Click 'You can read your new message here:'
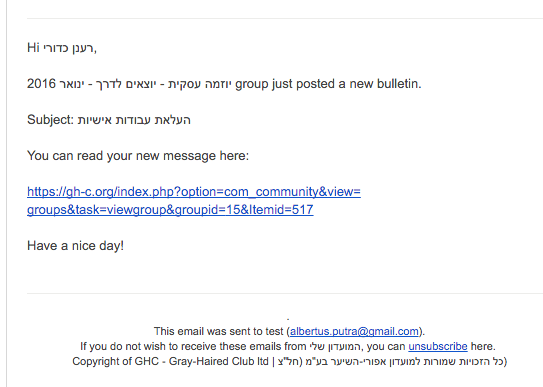This screenshot has height=387, width=543. tap(138, 156)
